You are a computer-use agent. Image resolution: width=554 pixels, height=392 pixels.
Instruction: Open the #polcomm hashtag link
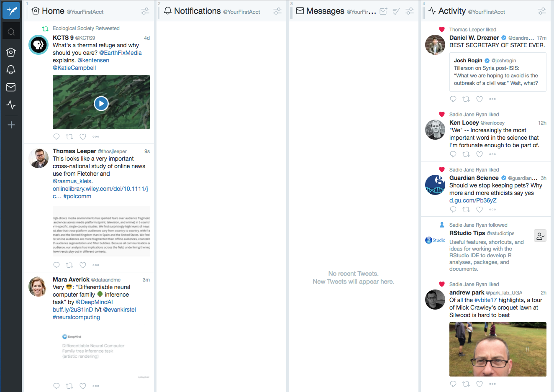tap(77, 196)
